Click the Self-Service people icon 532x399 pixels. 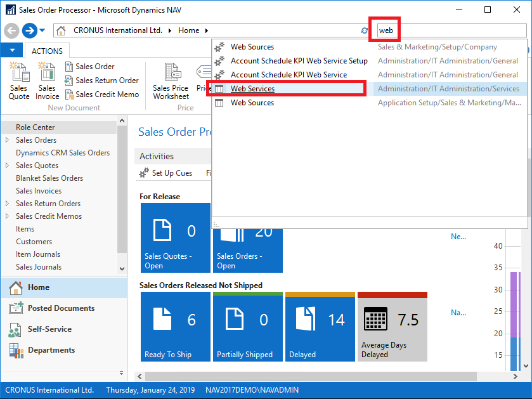[x=15, y=330]
